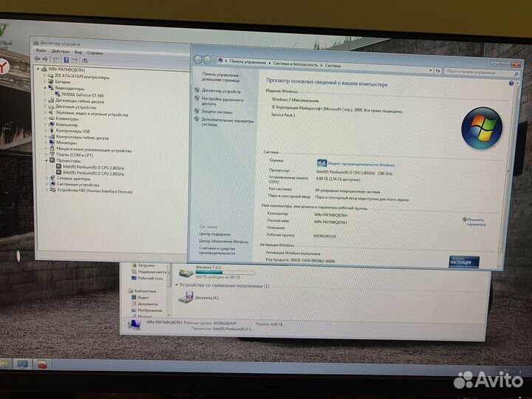Collapse the WIN-PI47M9QB7RH root node
Image resolution: width=532 pixels, height=399 pixels.
coord(38,69)
